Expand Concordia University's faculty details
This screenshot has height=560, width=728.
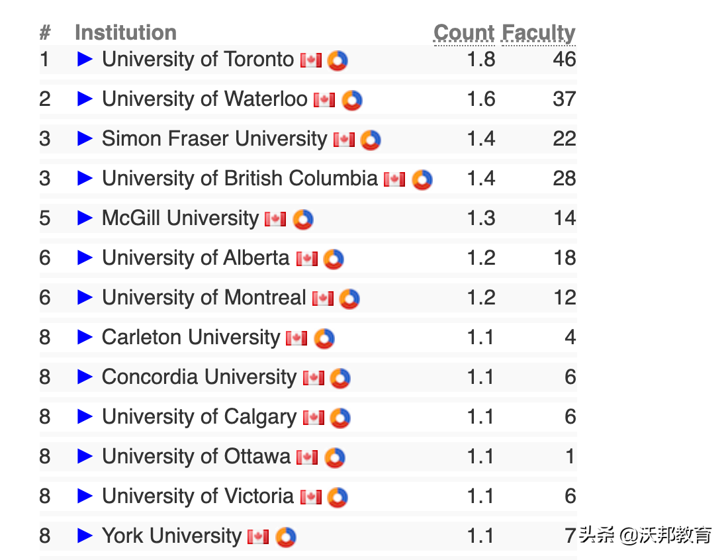pos(85,377)
